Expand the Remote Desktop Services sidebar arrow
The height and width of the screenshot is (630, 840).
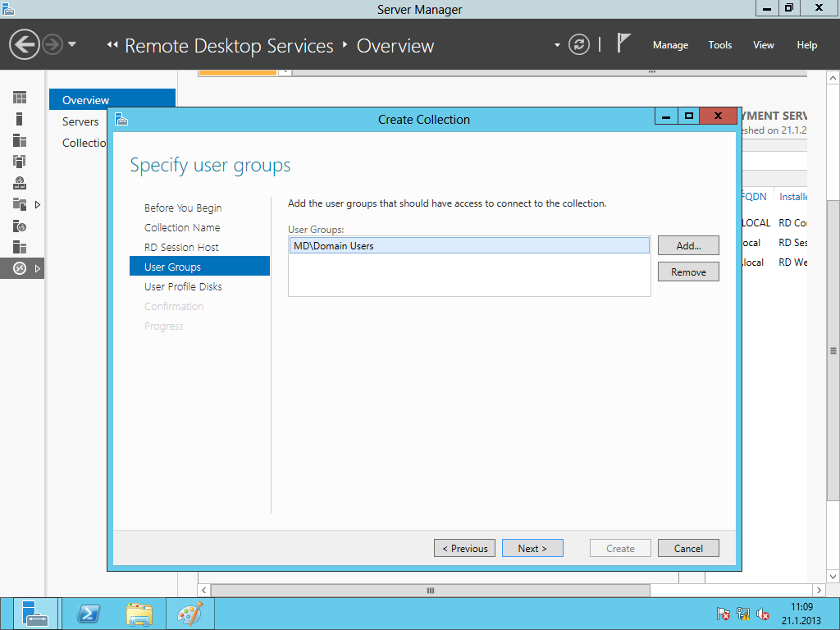click(x=37, y=268)
